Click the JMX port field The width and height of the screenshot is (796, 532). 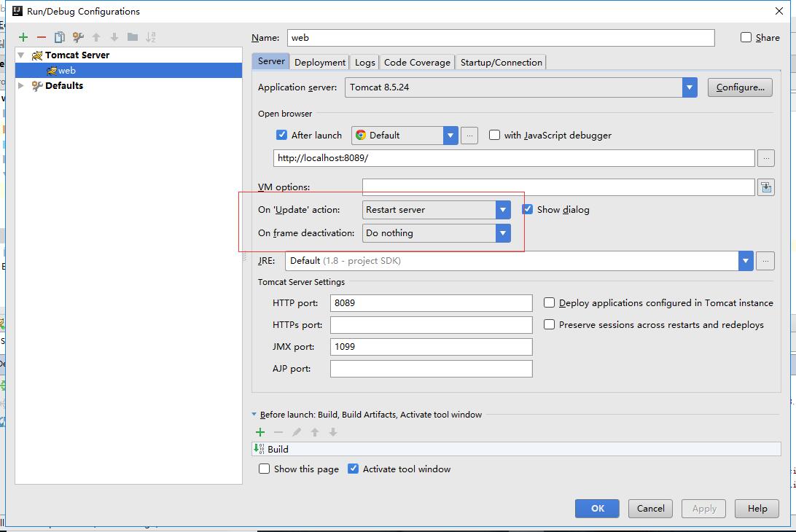[x=431, y=347]
